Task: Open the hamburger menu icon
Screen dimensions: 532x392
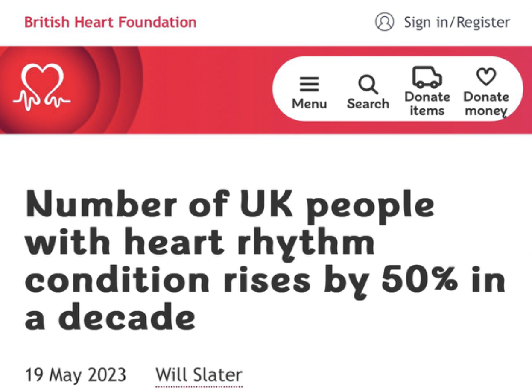Action: [309, 84]
